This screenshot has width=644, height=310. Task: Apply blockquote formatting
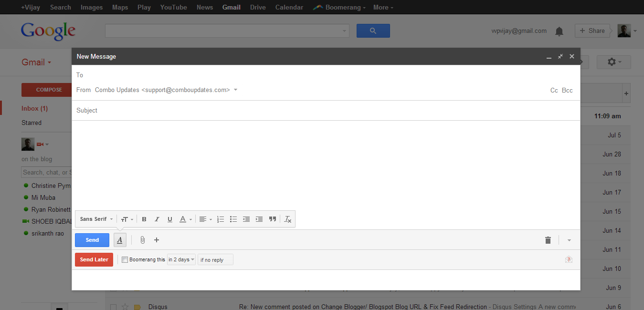pos(272,219)
